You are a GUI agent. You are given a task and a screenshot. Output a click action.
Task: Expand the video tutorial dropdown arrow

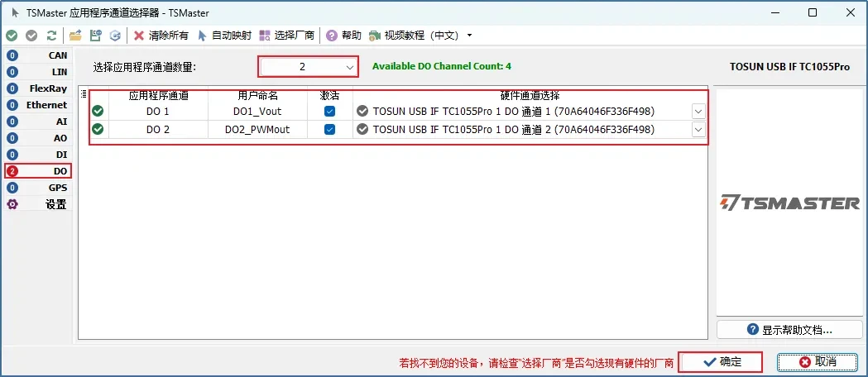coord(469,36)
